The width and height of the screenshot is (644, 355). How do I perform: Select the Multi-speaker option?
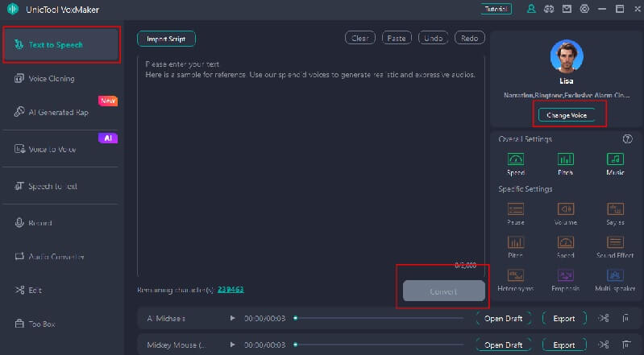(615, 275)
